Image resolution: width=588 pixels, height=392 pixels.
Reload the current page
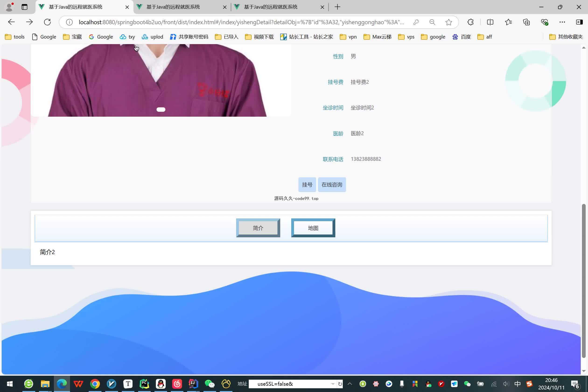point(47,22)
